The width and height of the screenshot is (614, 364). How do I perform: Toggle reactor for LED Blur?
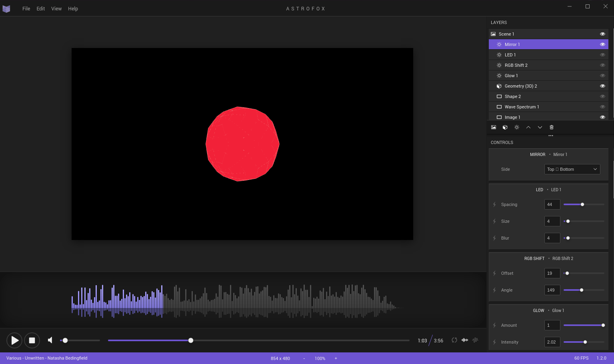495,238
